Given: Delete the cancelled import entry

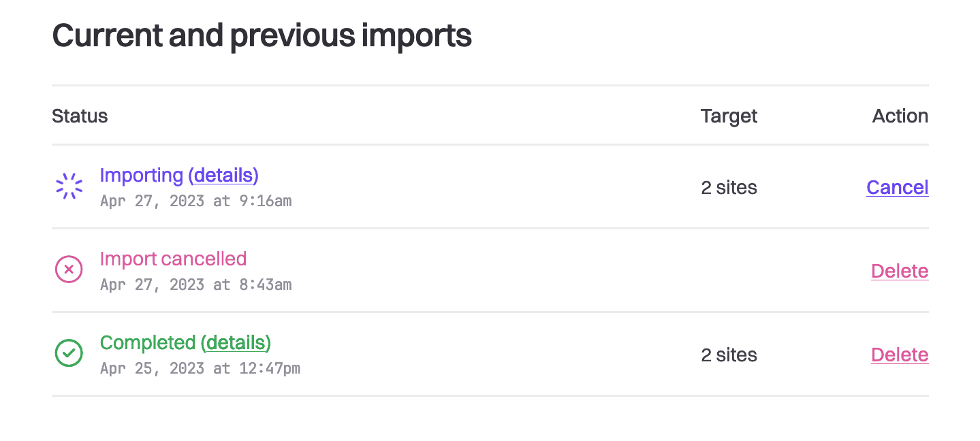Looking at the screenshot, I should point(900,271).
